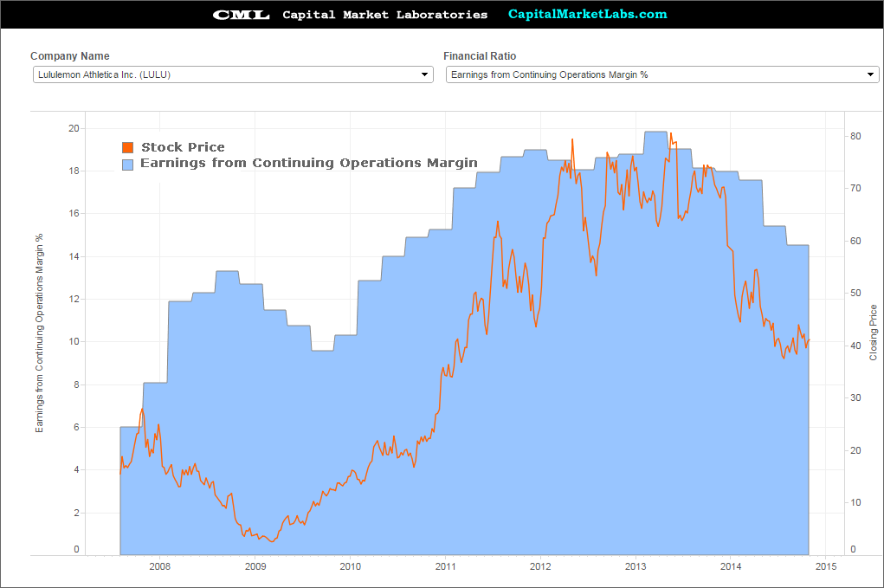
Task: Click the left axis value 18
Action: [74, 171]
